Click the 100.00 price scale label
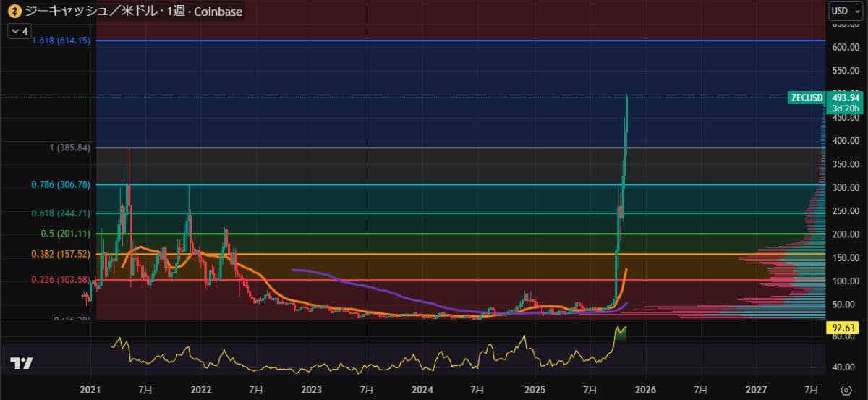 point(845,281)
